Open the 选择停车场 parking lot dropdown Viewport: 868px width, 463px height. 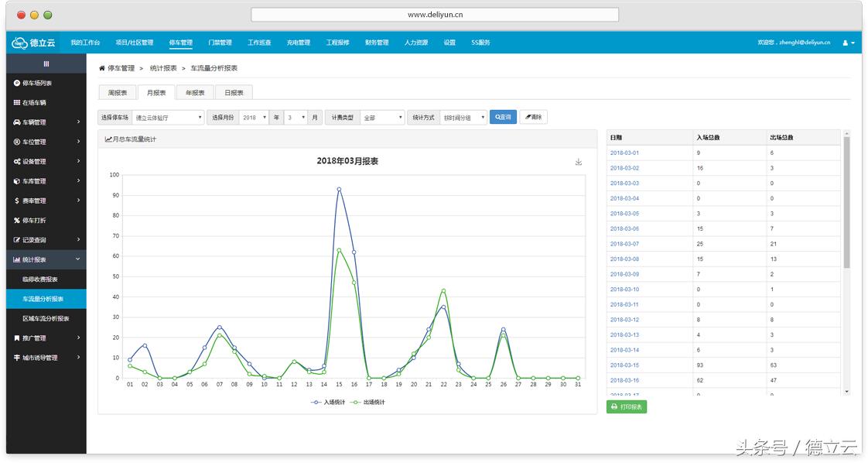168,118
